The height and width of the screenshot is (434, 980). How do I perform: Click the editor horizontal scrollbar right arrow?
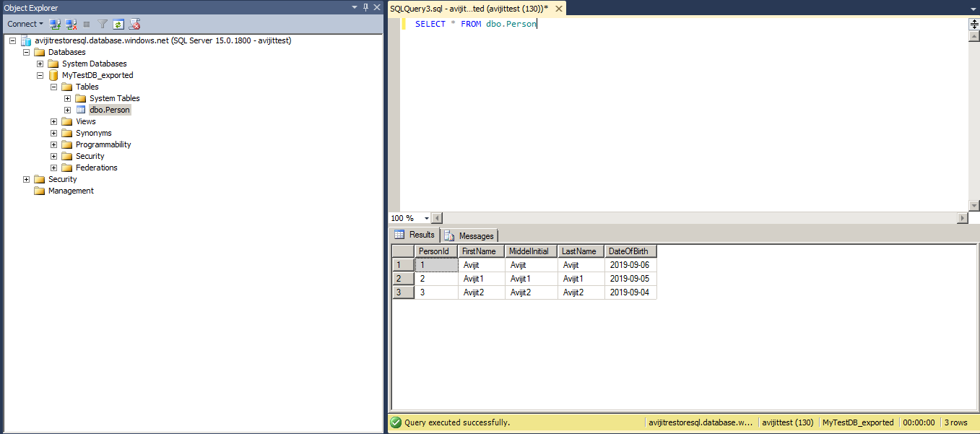(x=962, y=218)
